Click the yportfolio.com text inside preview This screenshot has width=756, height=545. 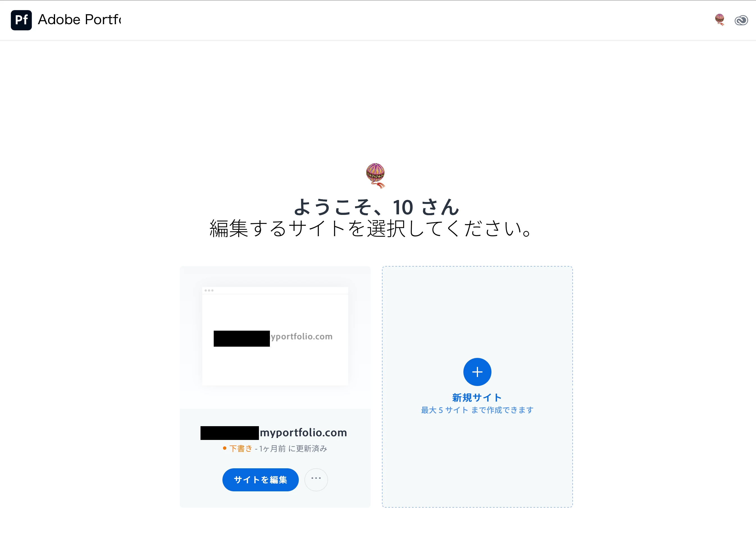(x=302, y=336)
